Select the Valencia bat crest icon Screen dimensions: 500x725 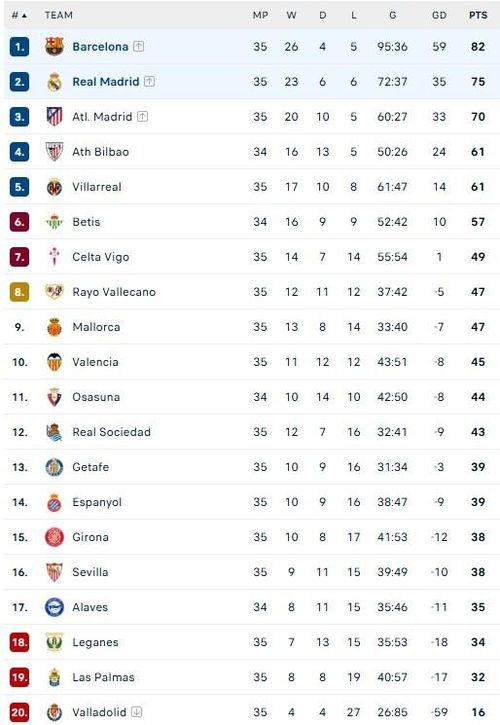(x=54, y=362)
